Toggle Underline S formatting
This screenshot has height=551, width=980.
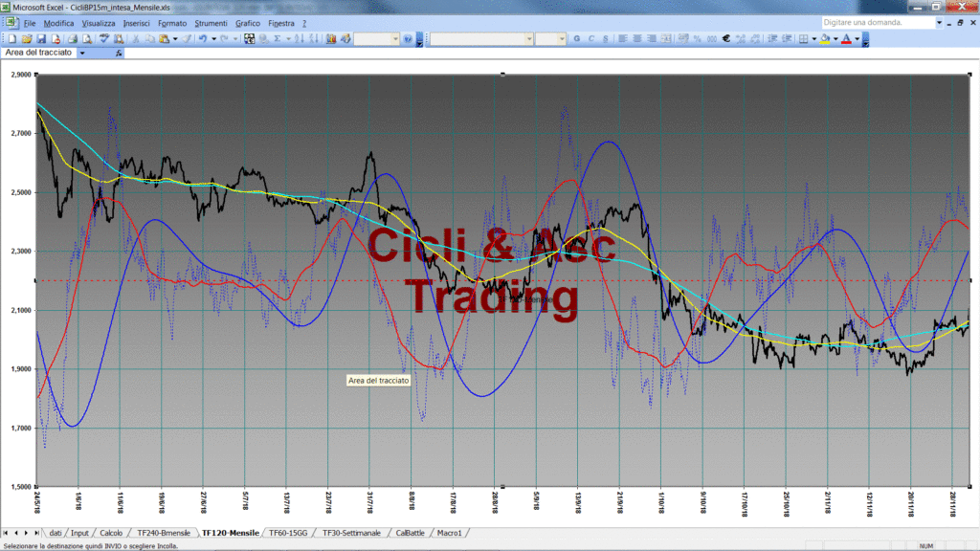click(x=606, y=38)
